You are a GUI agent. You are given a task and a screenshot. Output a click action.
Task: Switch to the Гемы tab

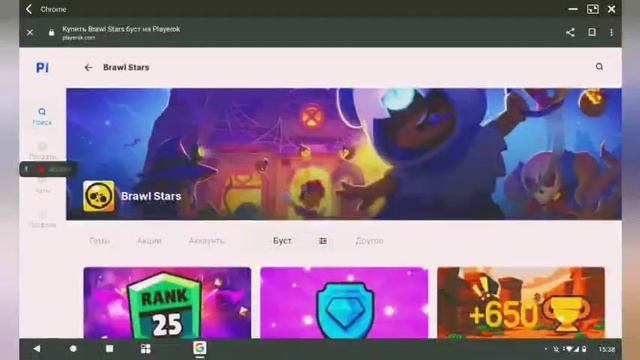pyautogui.click(x=99, y=241)
